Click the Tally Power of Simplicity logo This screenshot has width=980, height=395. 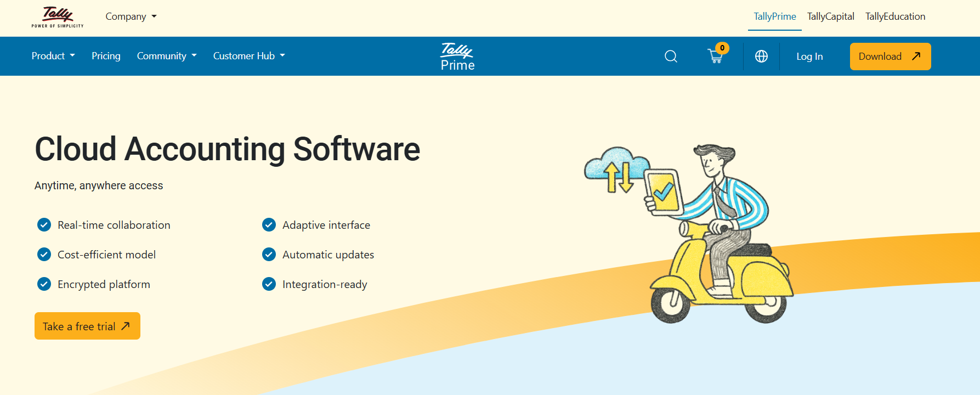(x=58, y=17)
